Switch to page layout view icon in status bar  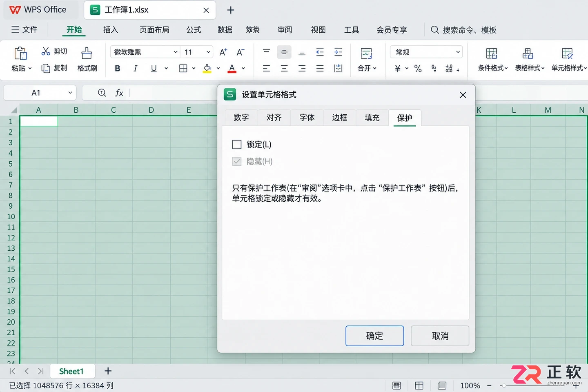396,385
